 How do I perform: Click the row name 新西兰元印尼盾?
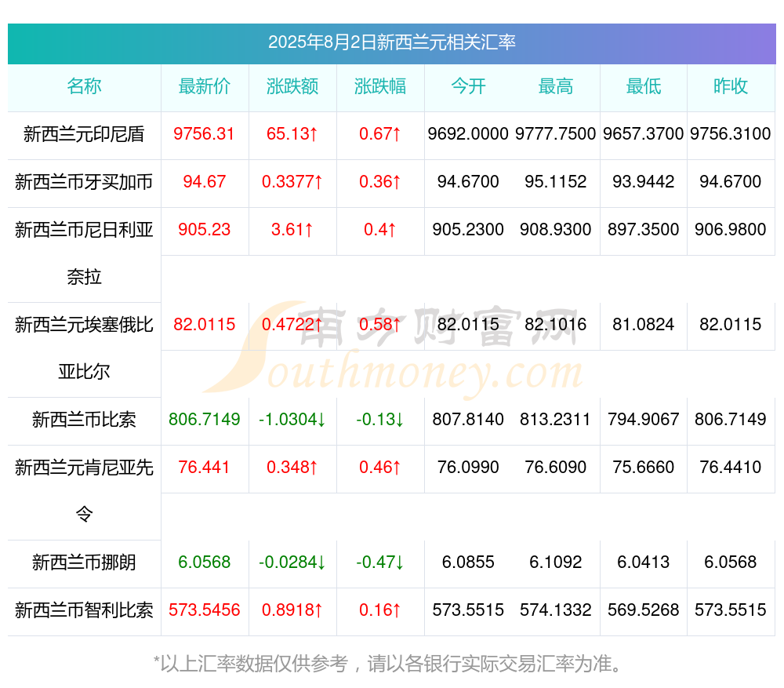[84, 134]
